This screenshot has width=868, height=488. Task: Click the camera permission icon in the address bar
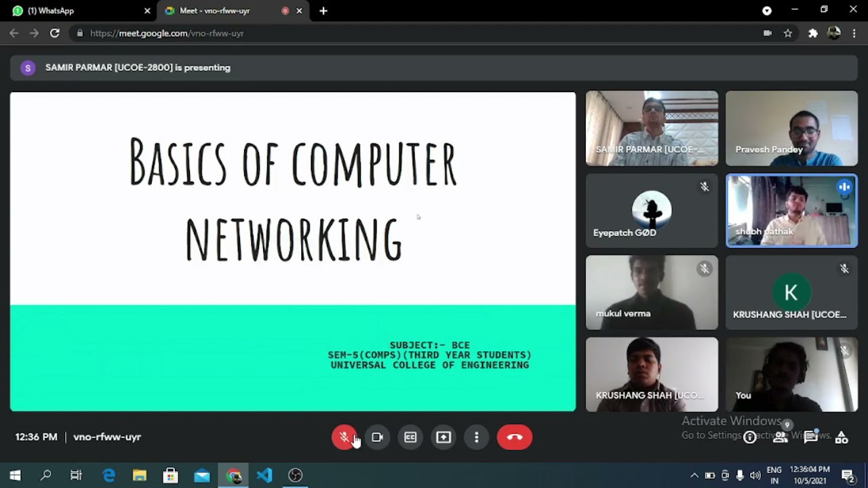click(x=768, y=33)
